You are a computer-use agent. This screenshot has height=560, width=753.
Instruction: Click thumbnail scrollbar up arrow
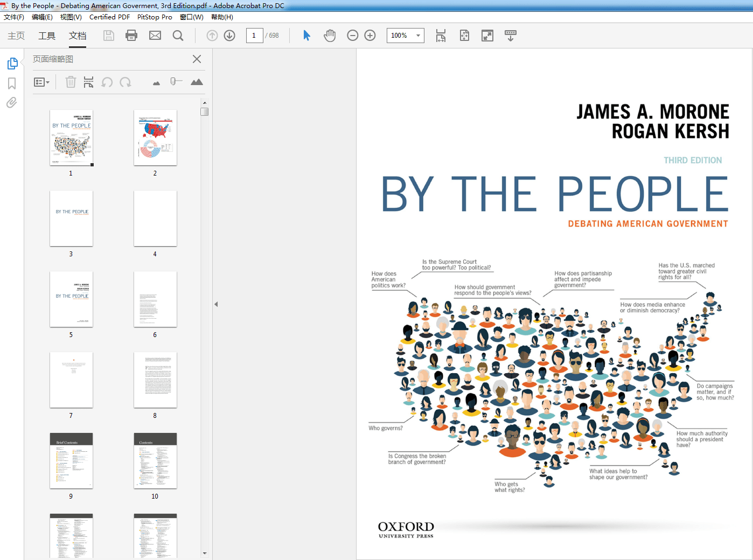pos(205,102)
